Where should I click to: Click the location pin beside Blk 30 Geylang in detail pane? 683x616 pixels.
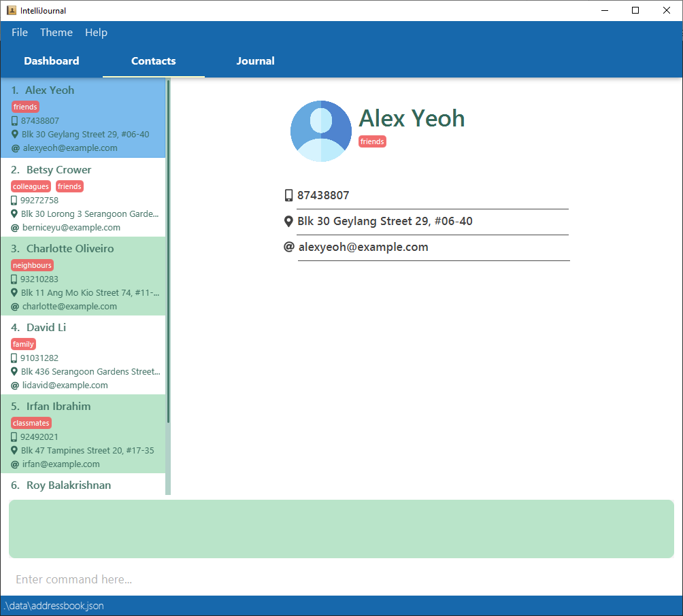(x=288, y=221)
